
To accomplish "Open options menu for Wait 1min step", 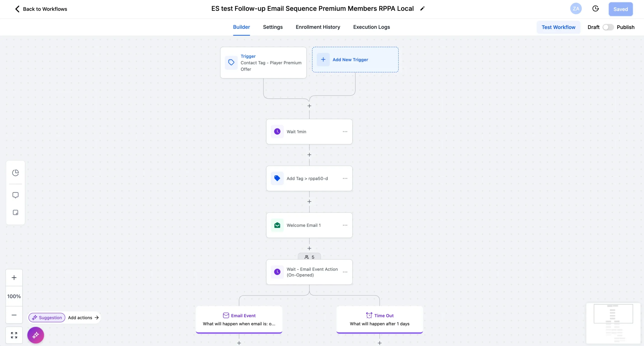I will (345, 132).
